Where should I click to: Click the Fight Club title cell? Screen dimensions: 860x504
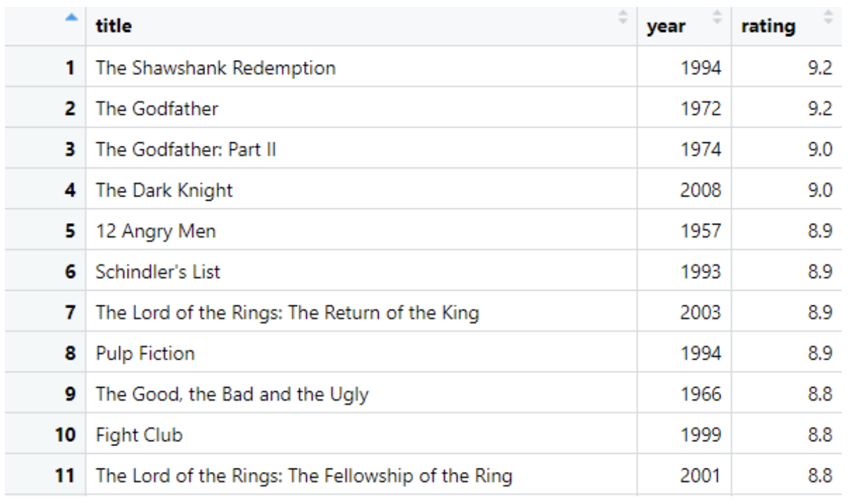(139, 436)
